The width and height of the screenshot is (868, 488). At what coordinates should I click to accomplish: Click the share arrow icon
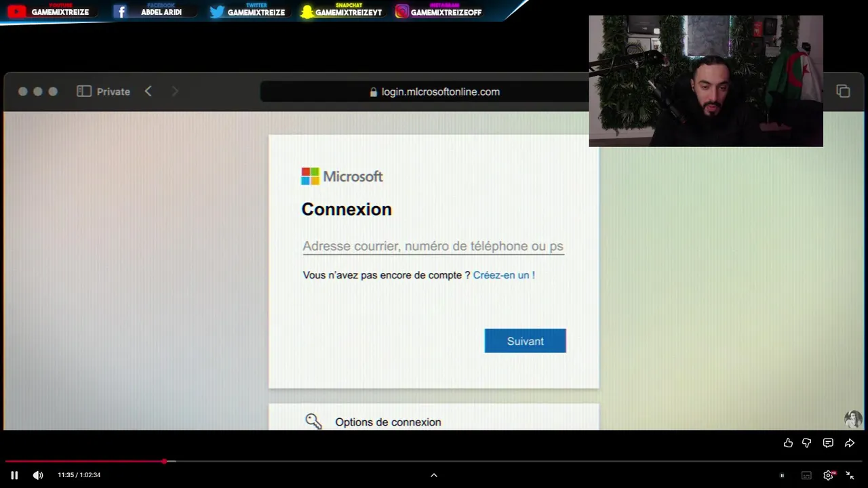click(x=850, y=443)
